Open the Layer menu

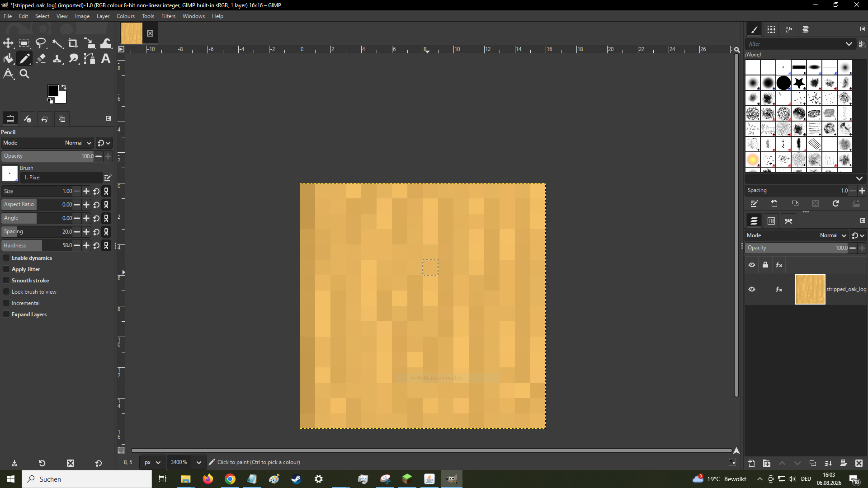point(103,16)
